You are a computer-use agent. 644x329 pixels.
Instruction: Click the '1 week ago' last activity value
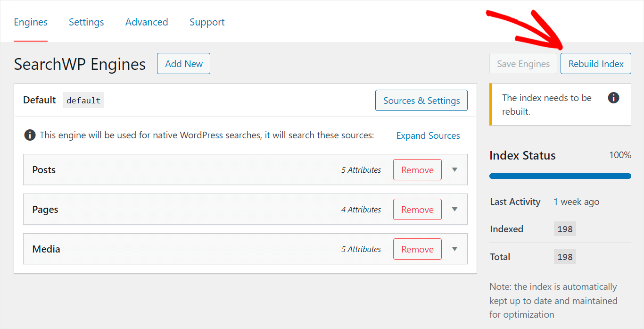coord(577,202)
